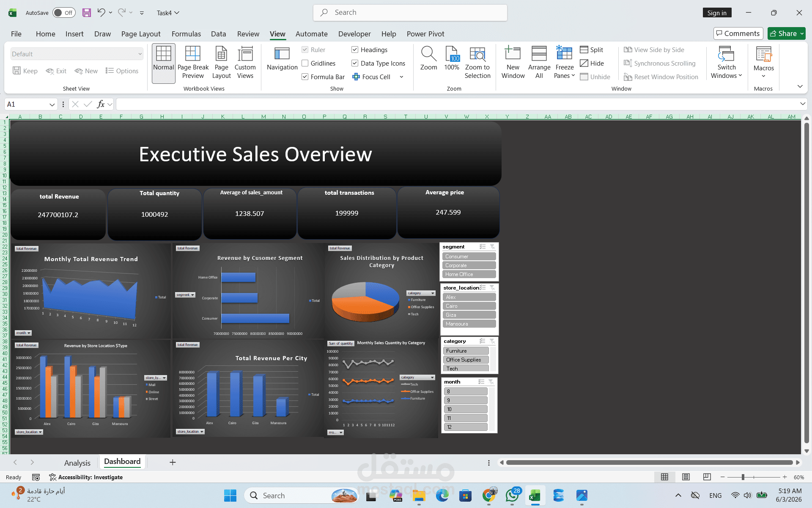Click the Insert Function fx icon
Screen dimensions: 812x508
pos(101,104)
